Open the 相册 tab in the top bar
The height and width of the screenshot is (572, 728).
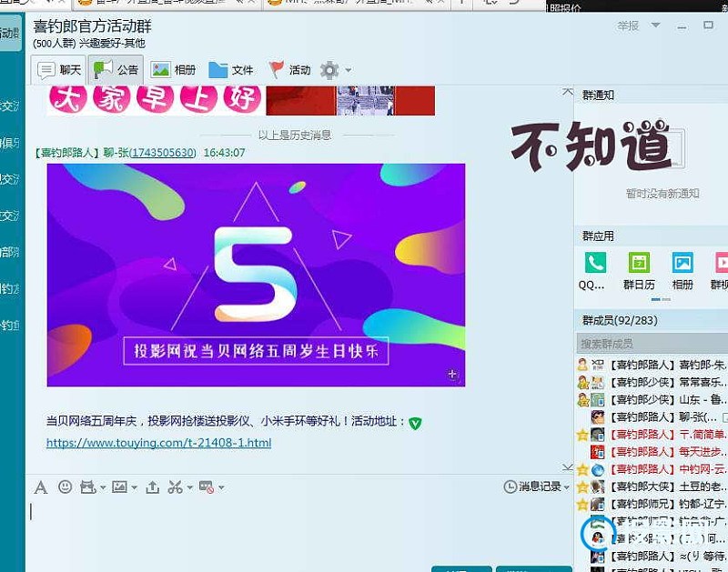point(173,70)
